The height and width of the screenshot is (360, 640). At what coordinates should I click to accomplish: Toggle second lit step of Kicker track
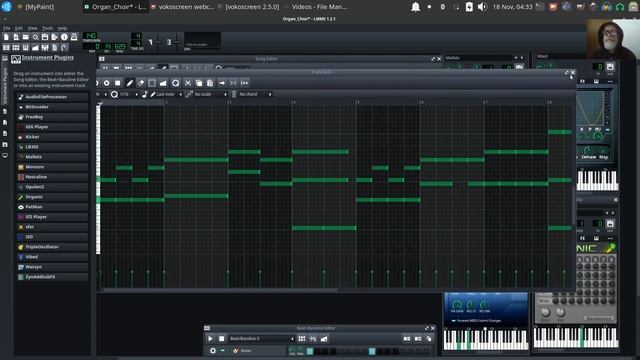coord(372,351)
